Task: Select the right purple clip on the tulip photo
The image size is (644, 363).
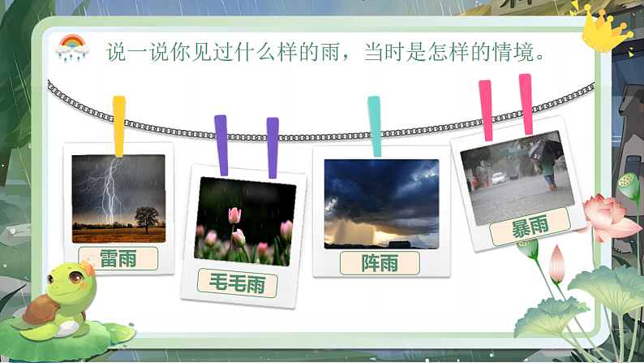Action: point(273,147)
